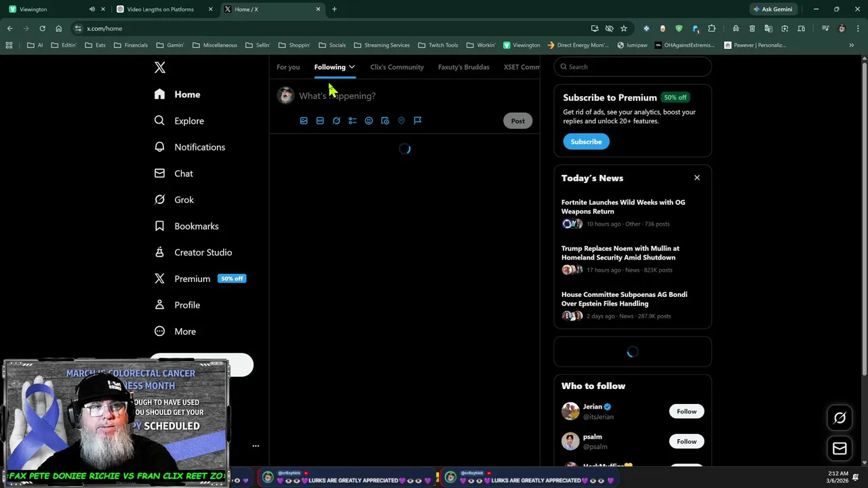Image resolution: width=868 pixels, height=488 pixels.
Task: Click the X logo in the sidebar
Action: pyautogui.click(x=159, y=67)
